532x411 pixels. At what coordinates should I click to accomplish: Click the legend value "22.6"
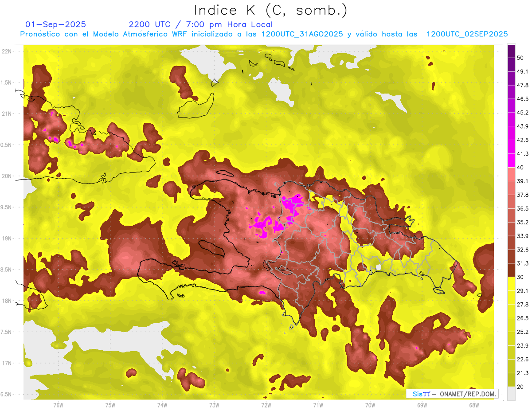click(x=522, y=360)
